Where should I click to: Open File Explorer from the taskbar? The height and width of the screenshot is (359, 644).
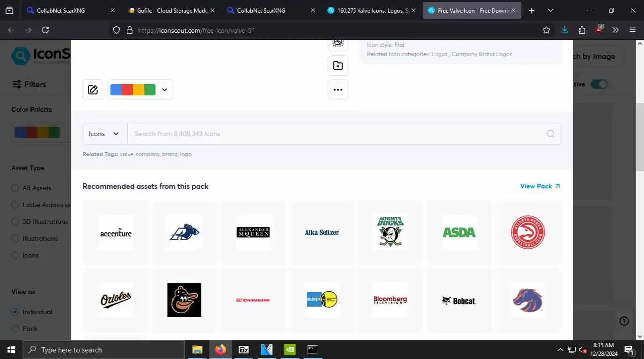pos(198,350)
